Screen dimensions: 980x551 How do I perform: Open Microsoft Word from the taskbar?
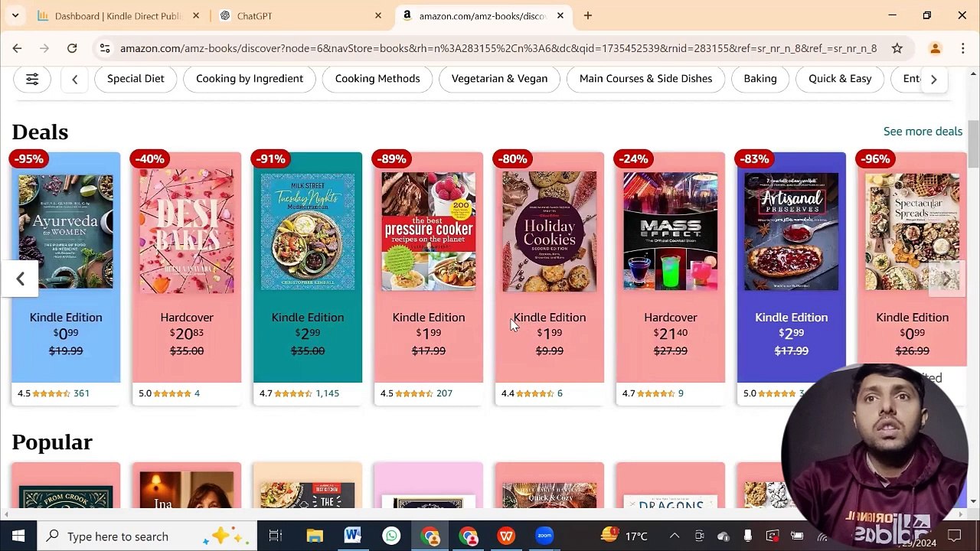pyautogui.click(x=353, y=536)
